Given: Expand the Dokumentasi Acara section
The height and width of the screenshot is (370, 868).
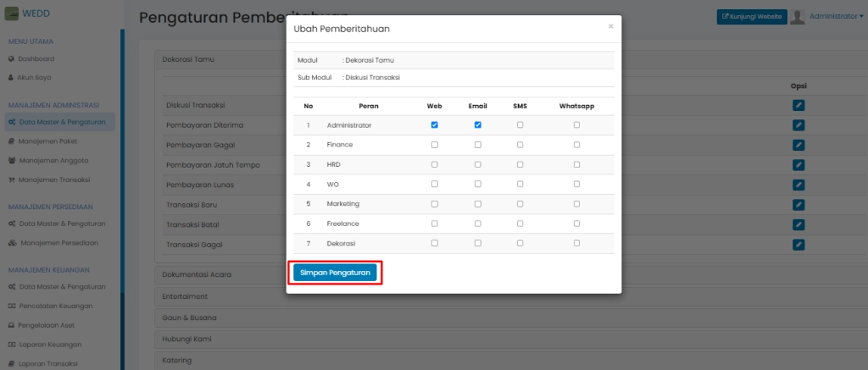Looking at the screenshot, I should click(196, 274).
